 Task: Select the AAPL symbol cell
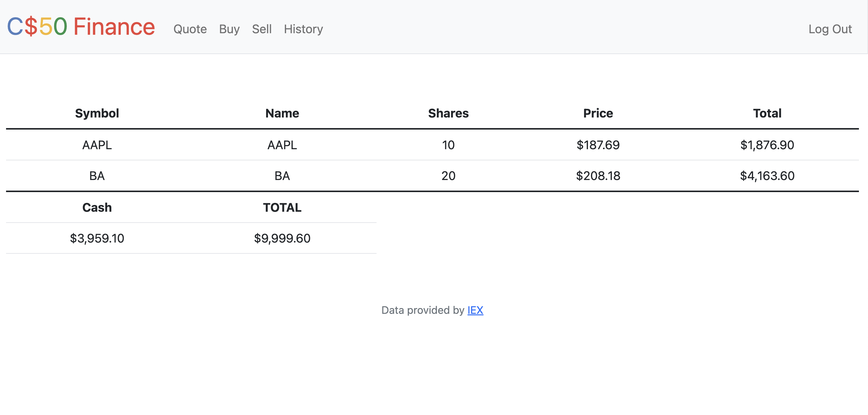tap(97, 145)
